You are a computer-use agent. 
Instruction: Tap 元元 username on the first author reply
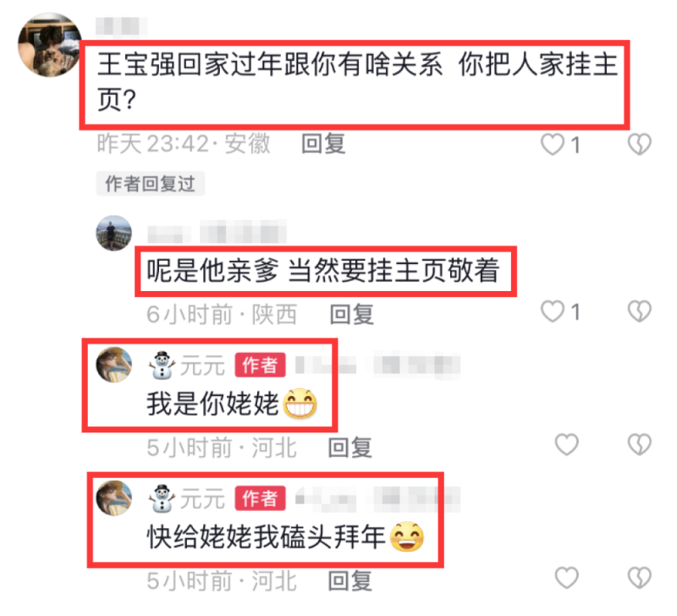202,366
